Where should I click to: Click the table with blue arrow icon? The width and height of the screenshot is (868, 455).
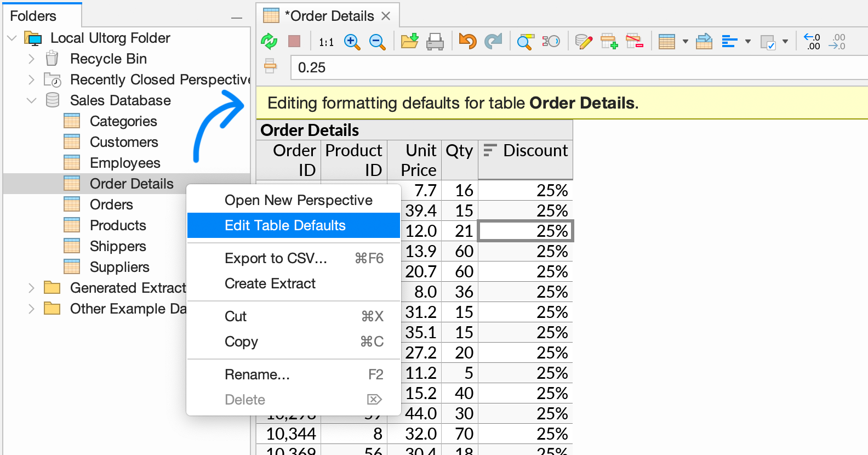[704, 41]
